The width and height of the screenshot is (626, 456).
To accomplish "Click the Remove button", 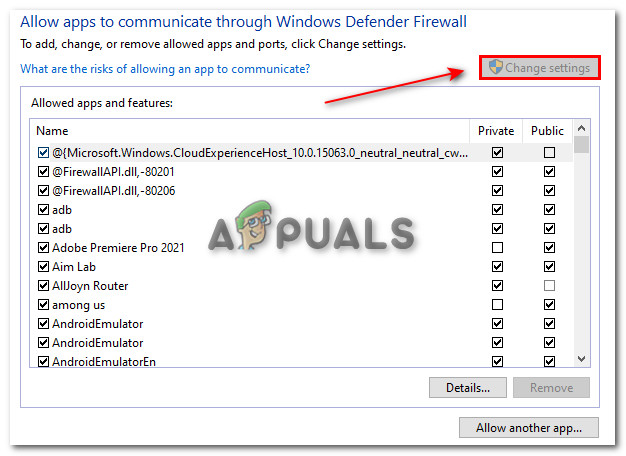I will 551,387.
